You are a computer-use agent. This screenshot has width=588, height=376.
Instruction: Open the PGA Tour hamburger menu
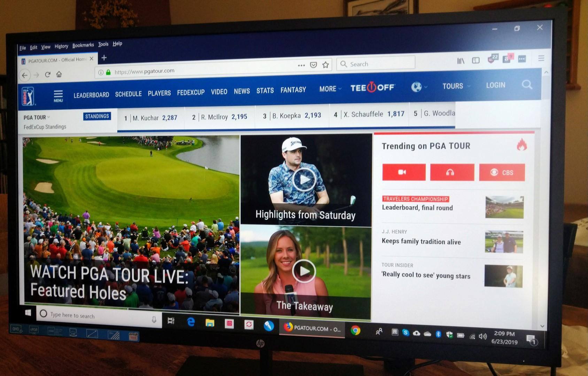pos(58,96)
